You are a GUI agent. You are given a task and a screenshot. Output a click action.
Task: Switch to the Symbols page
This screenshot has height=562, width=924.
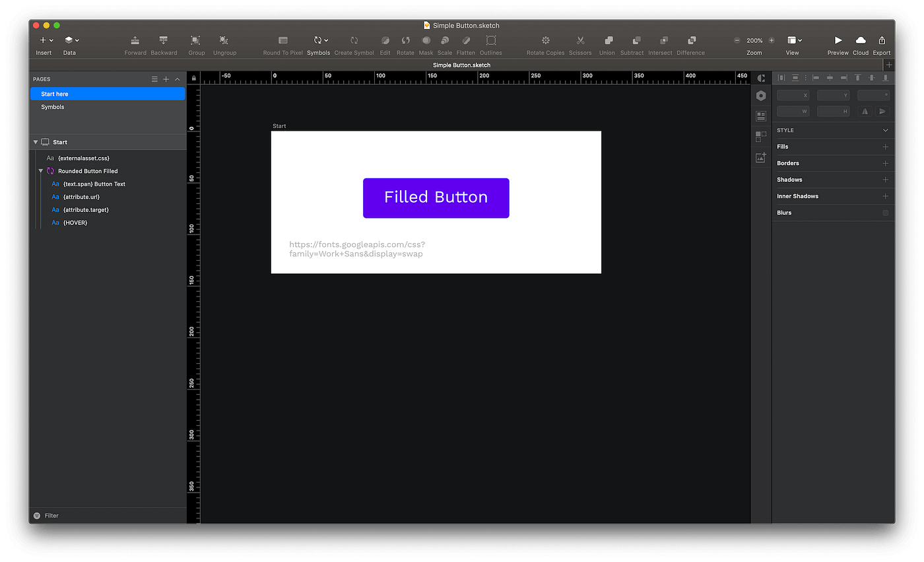click(52, 106)
